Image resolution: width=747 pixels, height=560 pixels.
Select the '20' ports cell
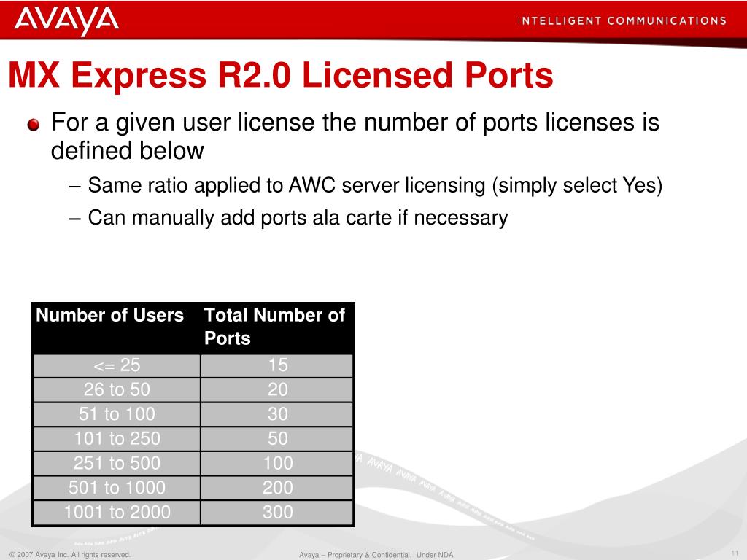[x=277, y=390]
